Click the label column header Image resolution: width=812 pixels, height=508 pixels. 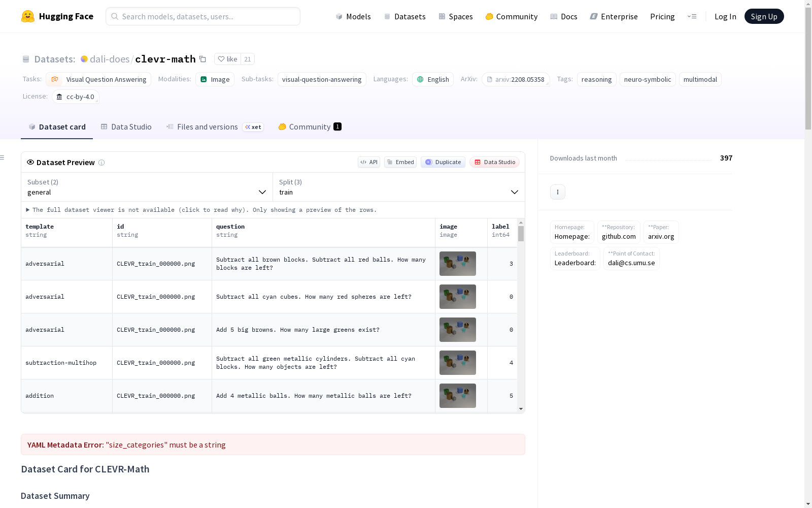coord(502,233)
